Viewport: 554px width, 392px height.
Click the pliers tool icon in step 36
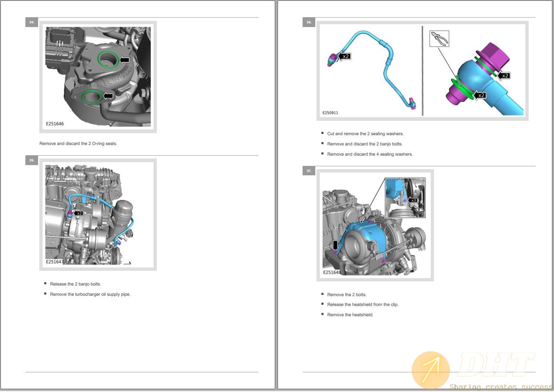[439, 39]
